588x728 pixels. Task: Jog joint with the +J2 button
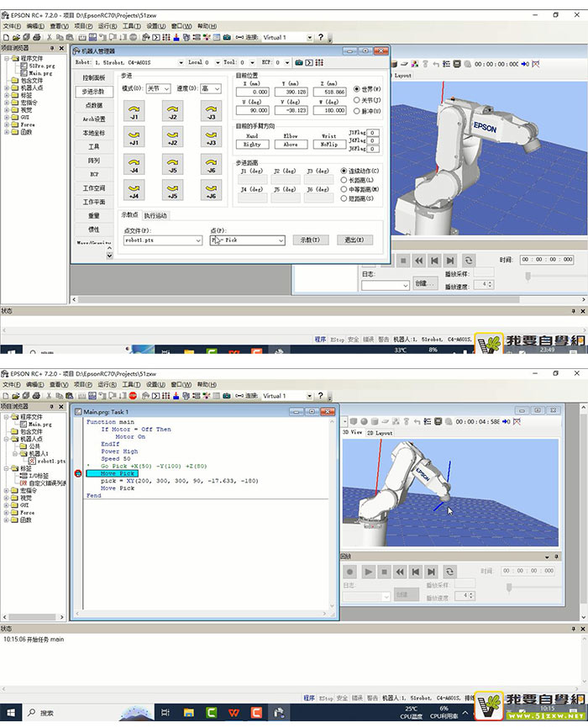173,137
